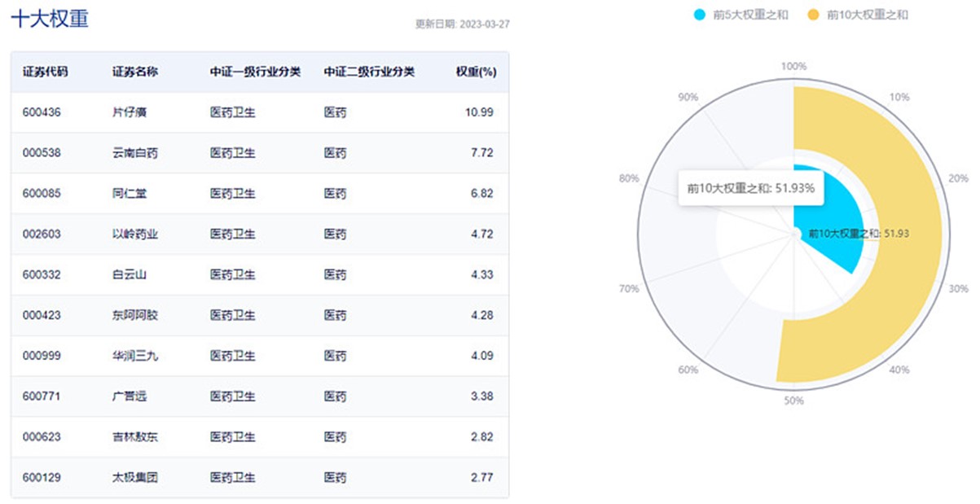Click the yellow legend circle icon

(x=815, y=15)
